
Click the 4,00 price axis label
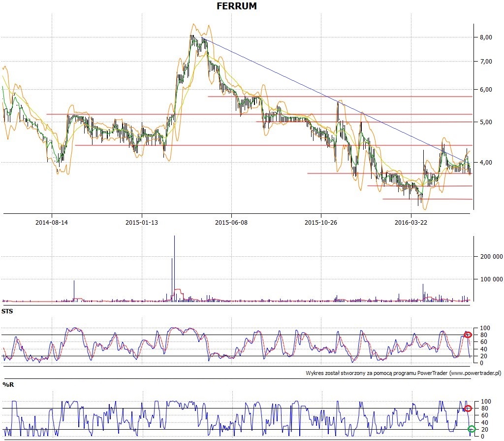click(486, 163)
